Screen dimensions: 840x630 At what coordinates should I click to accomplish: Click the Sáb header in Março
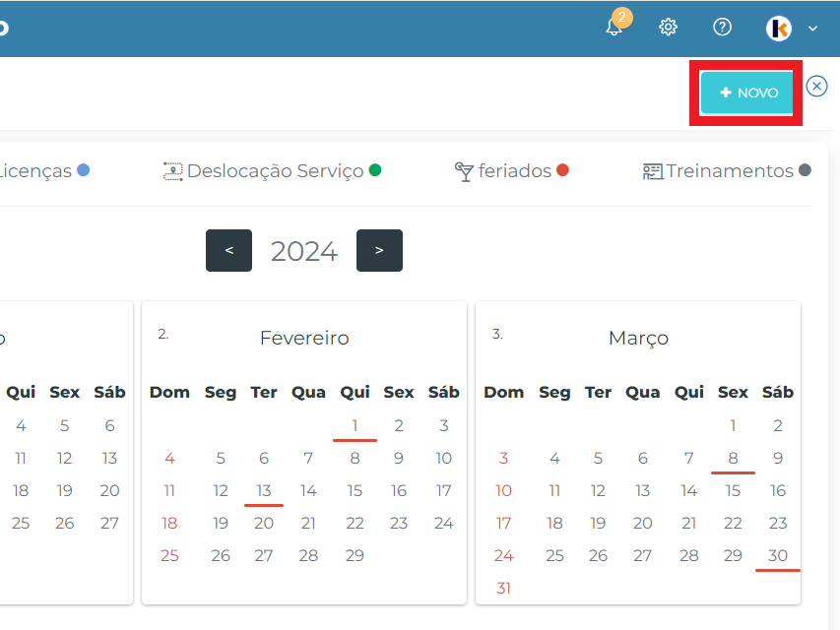tap(777, 392)
